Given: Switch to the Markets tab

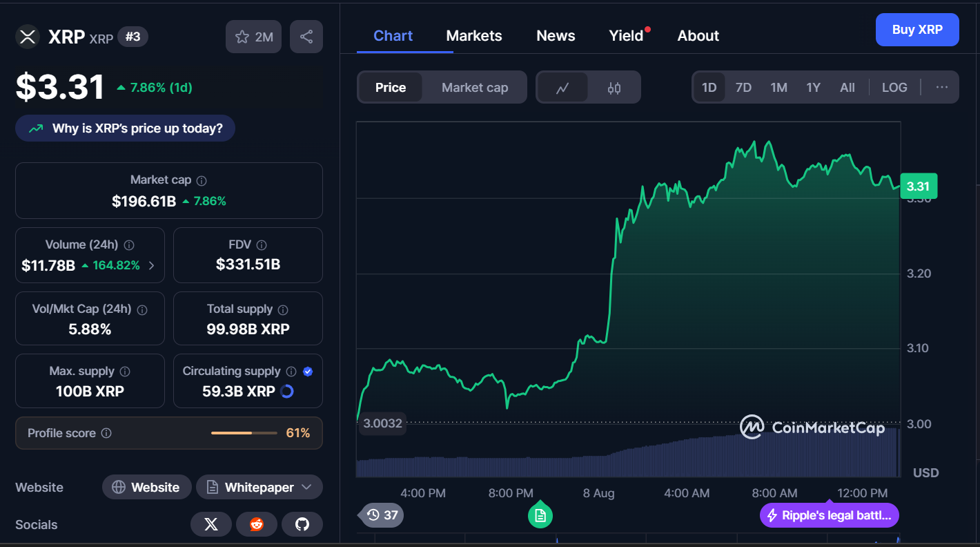Looking at the screenshot, I should (x=474, y=36).
